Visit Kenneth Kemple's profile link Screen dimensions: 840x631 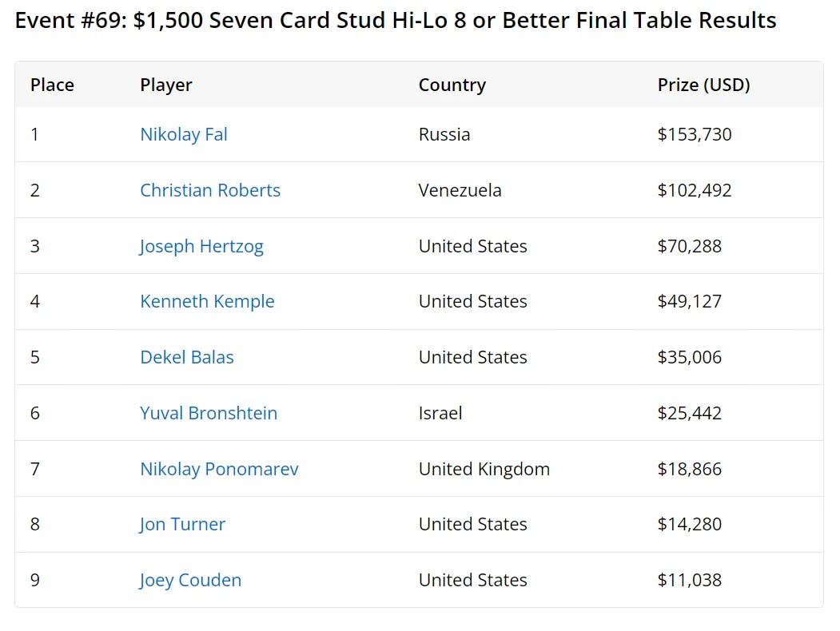207,301
